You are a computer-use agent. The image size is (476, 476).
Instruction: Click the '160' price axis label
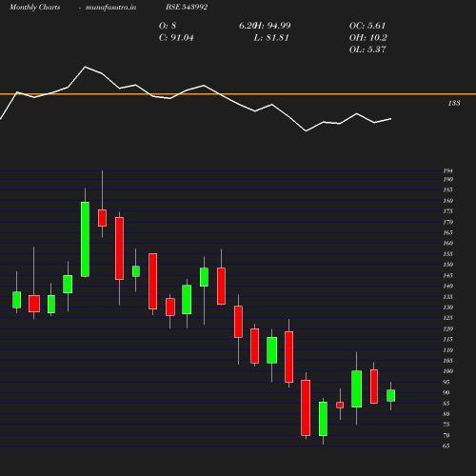point(447,244)
